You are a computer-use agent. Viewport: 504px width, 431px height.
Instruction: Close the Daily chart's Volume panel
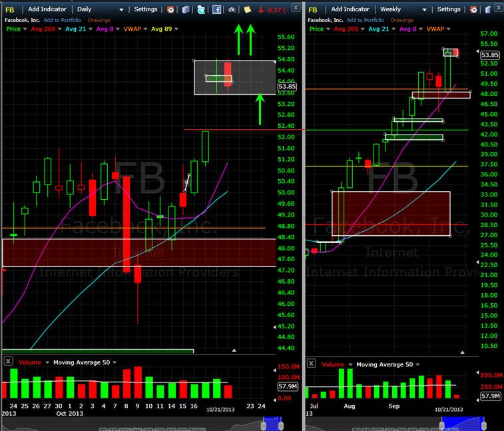click(x=8, y=361)
